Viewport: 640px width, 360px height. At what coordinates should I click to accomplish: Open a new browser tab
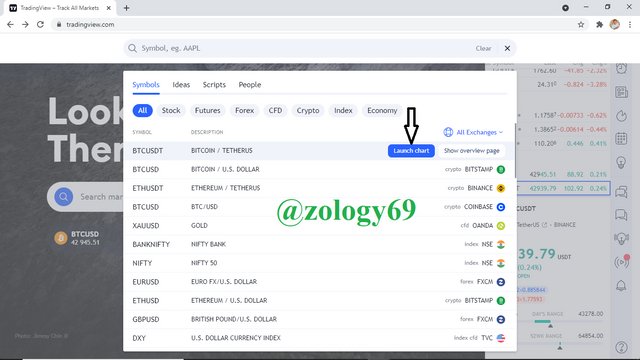[x=127, y=8]
